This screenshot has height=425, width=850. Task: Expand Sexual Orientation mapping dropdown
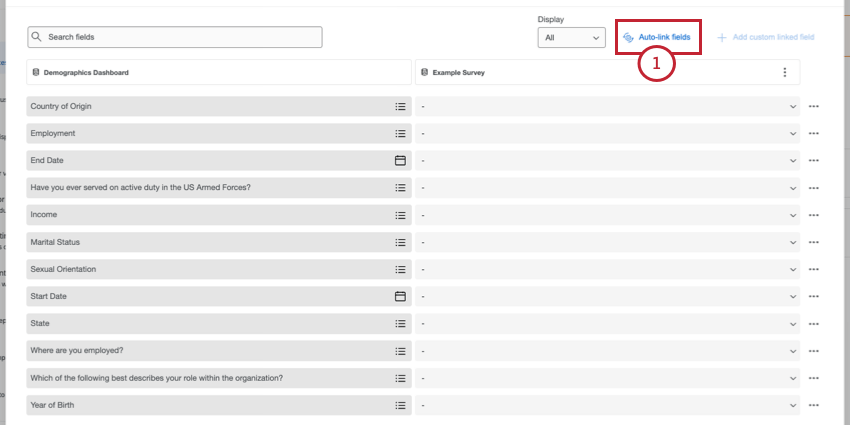click(x=793, y=269)
